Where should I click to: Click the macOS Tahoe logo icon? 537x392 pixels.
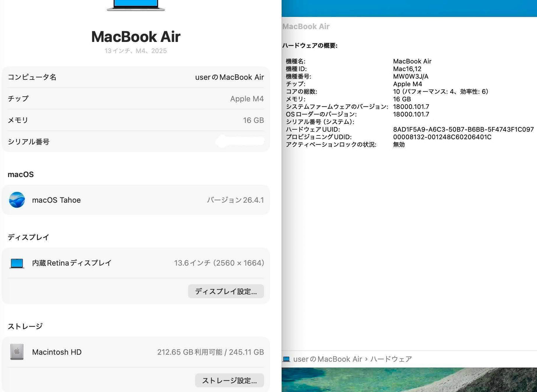[x=17, y=200]
